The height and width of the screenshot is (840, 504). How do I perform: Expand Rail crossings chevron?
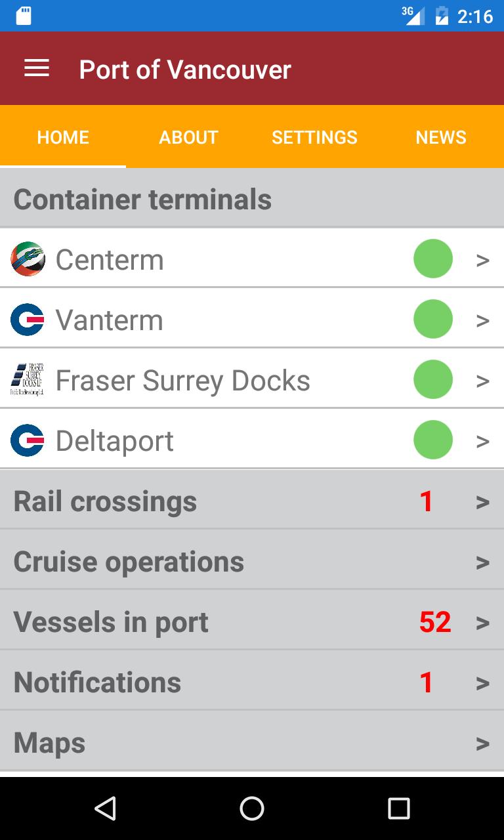483,502
